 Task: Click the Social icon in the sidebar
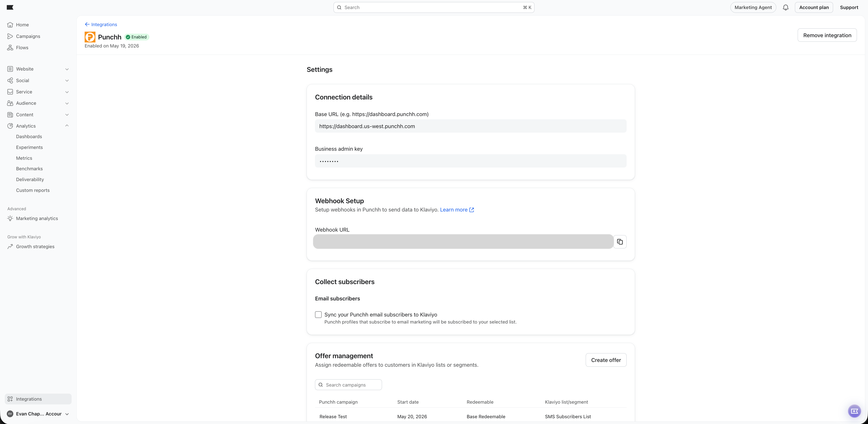click(10, 80)
